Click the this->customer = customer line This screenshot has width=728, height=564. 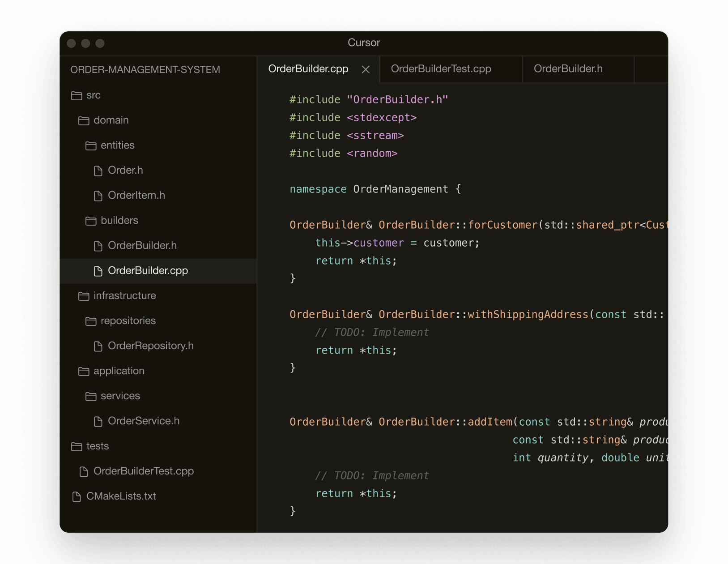(397, 243)
